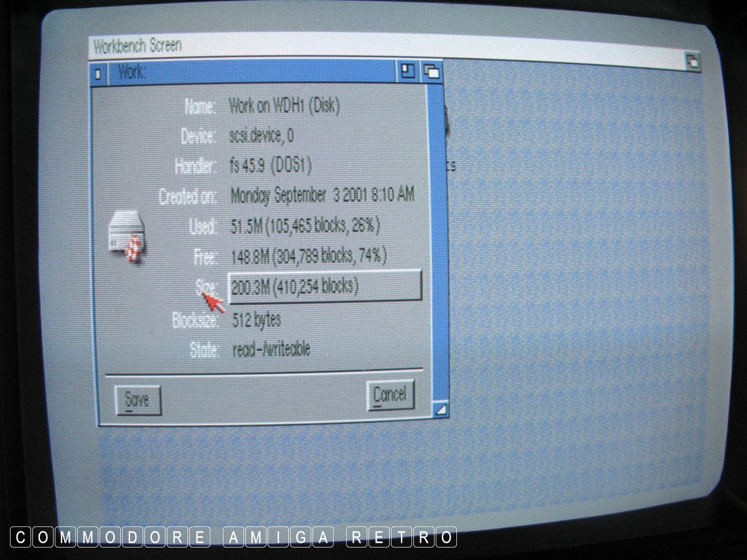
Task: Click the Blocksize value 512 bytes
Action: pos(256,320)
